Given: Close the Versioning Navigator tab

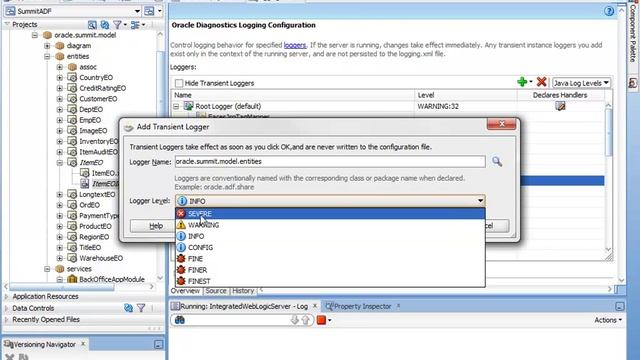Looking at the screenshot, I should point(83,344).
